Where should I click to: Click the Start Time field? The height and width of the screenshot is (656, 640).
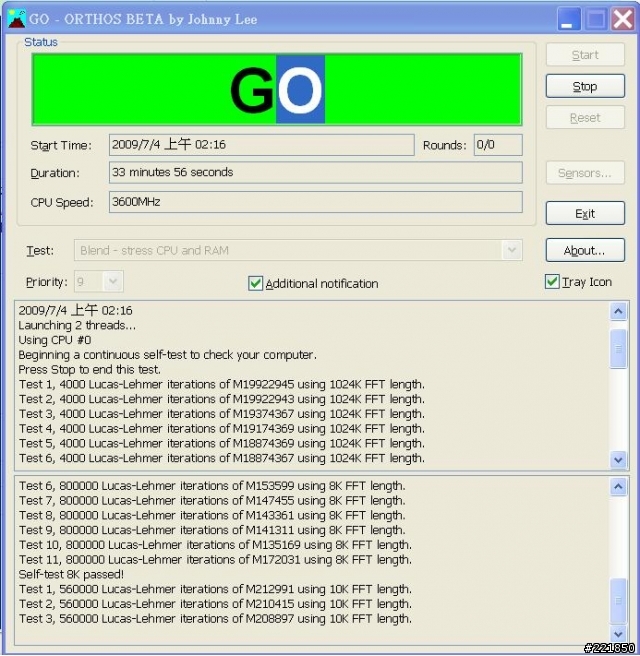261,145
